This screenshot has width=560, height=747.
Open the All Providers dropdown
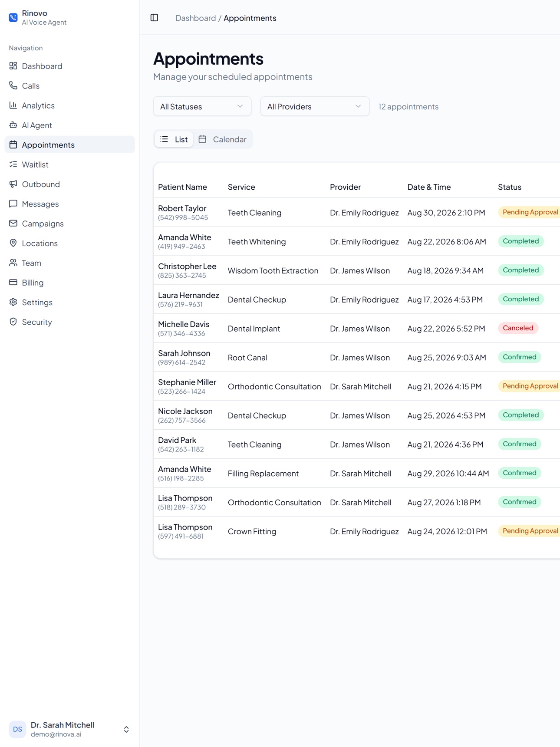pos(315,106)
